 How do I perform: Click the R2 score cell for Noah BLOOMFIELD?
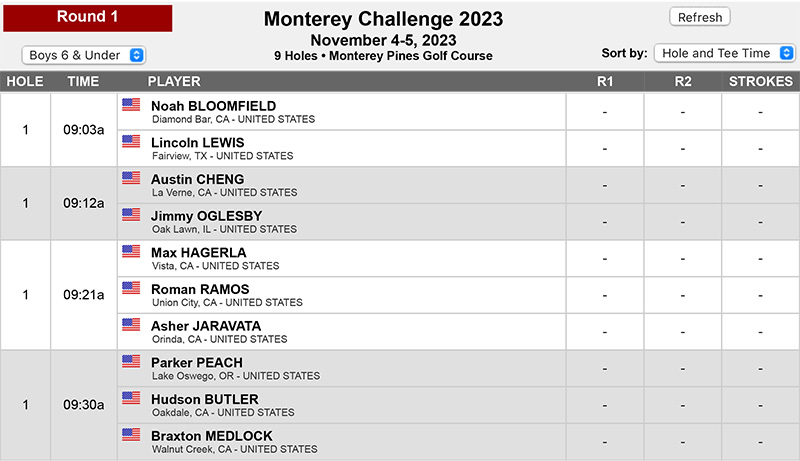click(x=683, y=112)
